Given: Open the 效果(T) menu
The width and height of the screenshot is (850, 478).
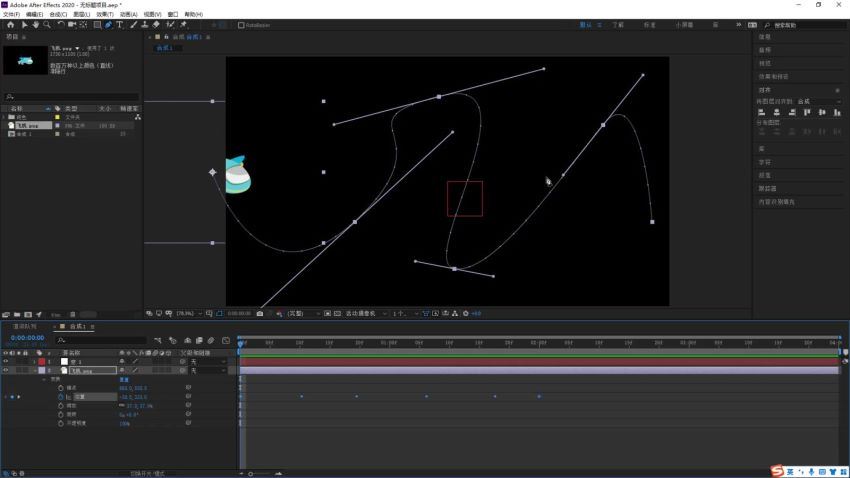Looking at the screenshot, I should click(x=105, y=14).
